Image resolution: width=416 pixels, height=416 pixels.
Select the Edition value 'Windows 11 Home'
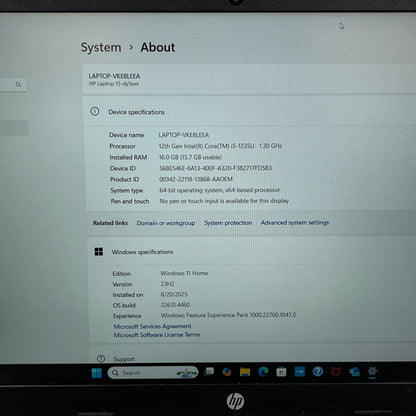[184, 273]
